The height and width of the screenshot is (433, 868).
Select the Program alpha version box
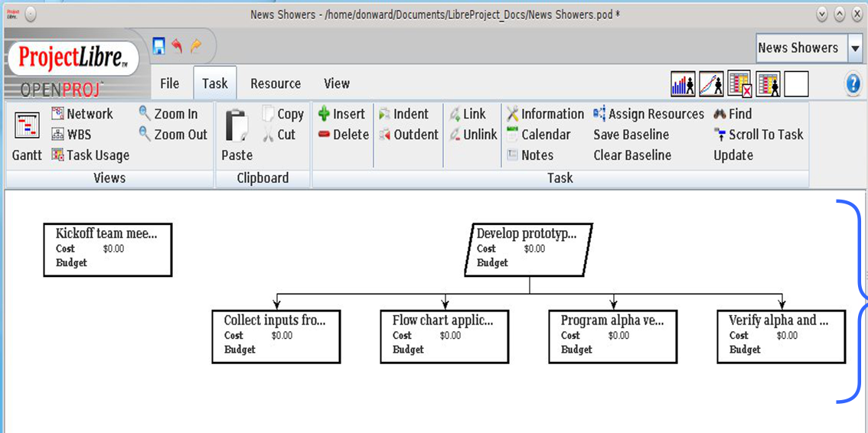(613, 336)
